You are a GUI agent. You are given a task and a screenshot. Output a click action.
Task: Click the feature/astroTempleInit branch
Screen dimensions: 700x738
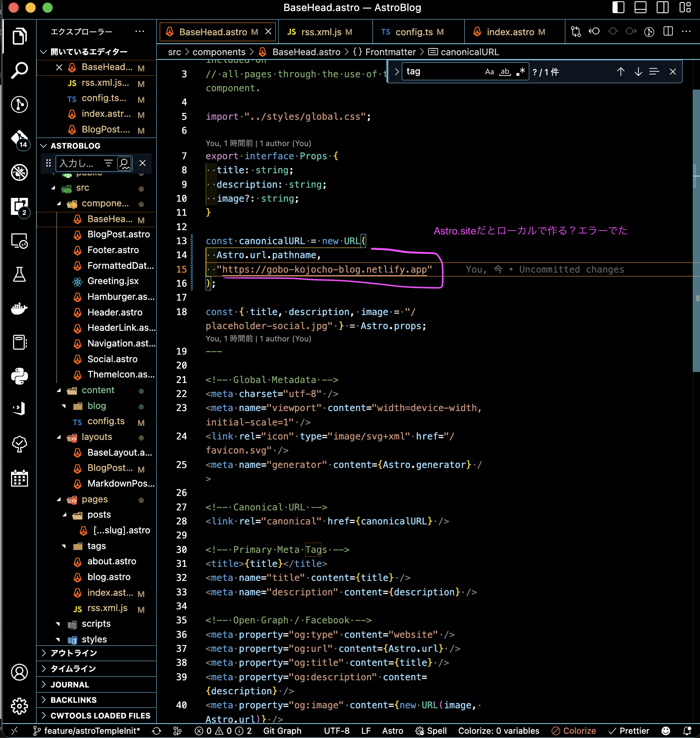[x=86, y=731]
